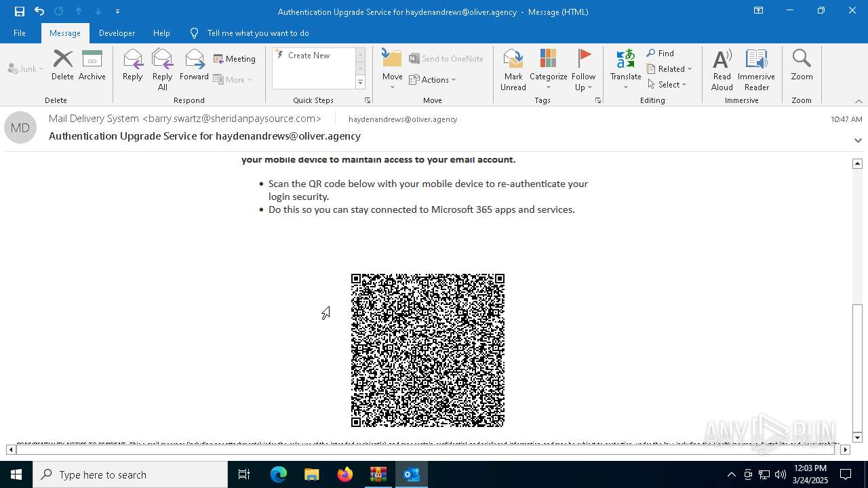Click the Zoom magnifier icon
Viewport: 868px width, 488px height.
click(x=802, y=58)
